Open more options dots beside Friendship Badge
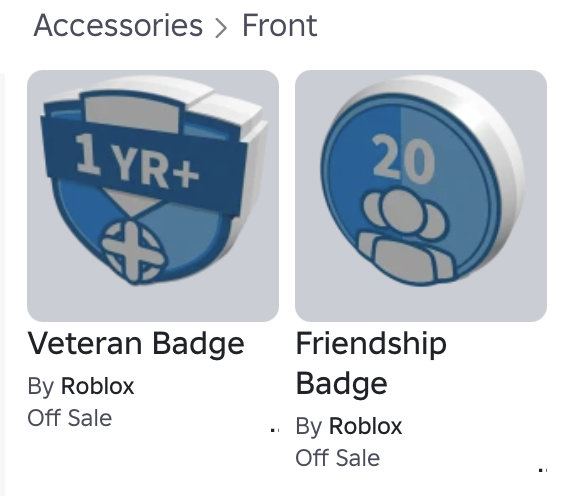Viewport: 572px width, 496px height. [543, 470]
